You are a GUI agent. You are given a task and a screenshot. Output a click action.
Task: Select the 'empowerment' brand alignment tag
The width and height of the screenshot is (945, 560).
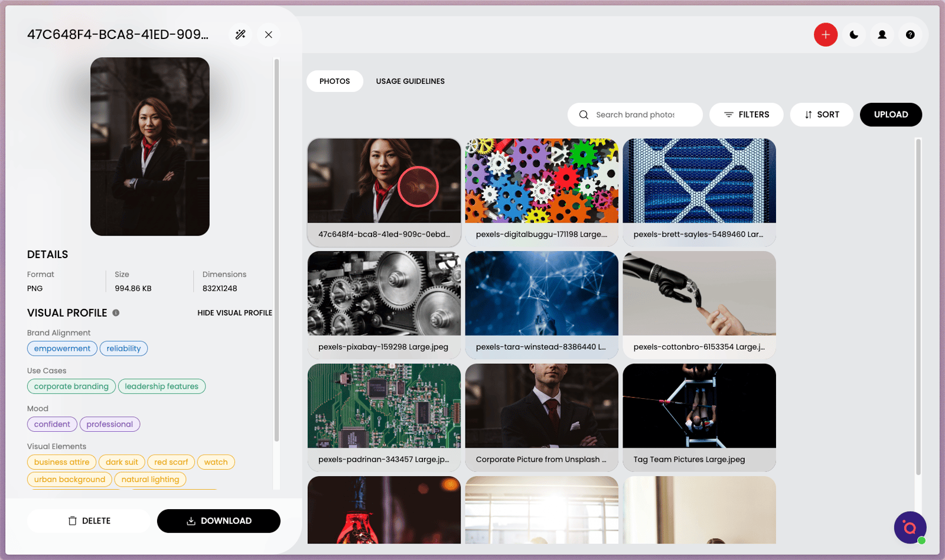[x=62, y=349]
